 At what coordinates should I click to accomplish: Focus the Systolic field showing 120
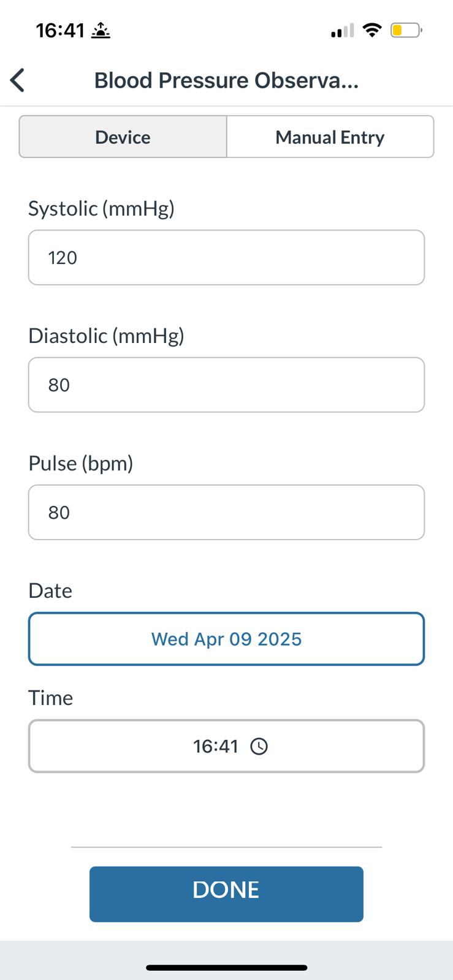[226, 257]
